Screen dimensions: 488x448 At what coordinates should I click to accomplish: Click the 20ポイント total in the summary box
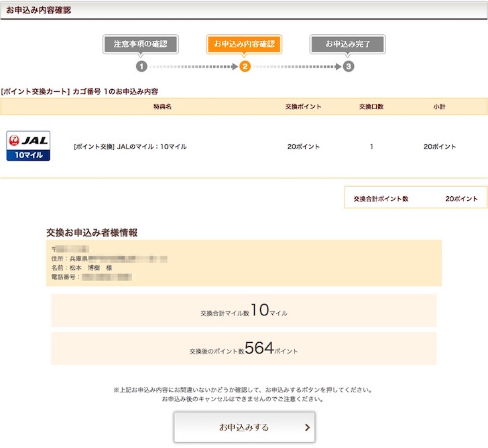point(461,199)
